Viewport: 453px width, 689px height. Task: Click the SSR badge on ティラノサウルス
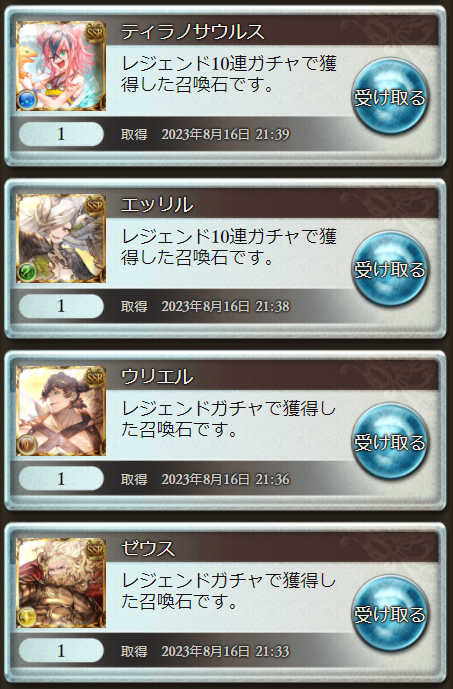(95, 32)
